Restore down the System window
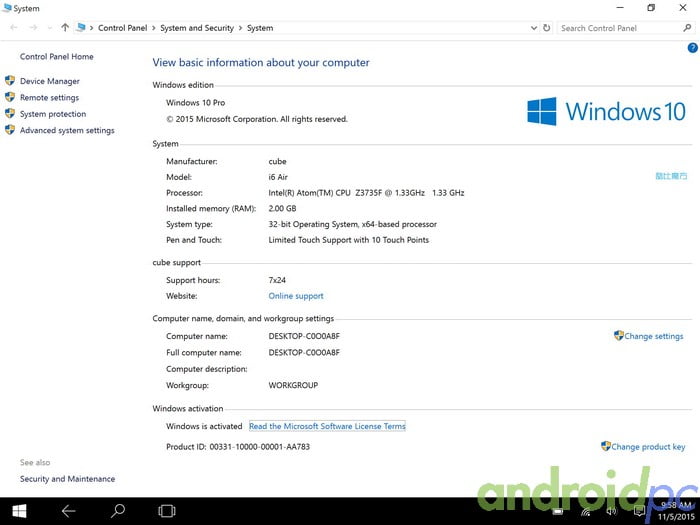Image resolution: width=700 pixels, height=525 pixels. point(651,8)
